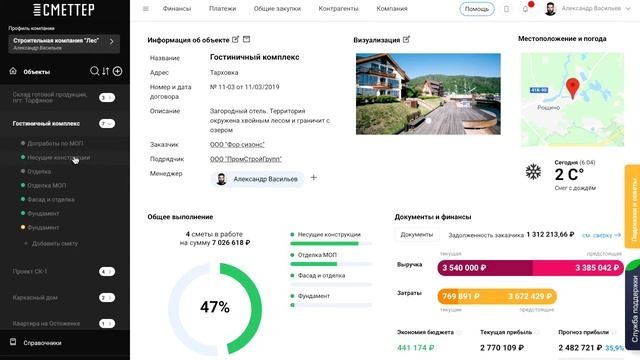640x360 pixels.
Task: Add a manager with the plus icon
Action: [x=313, y=178]
